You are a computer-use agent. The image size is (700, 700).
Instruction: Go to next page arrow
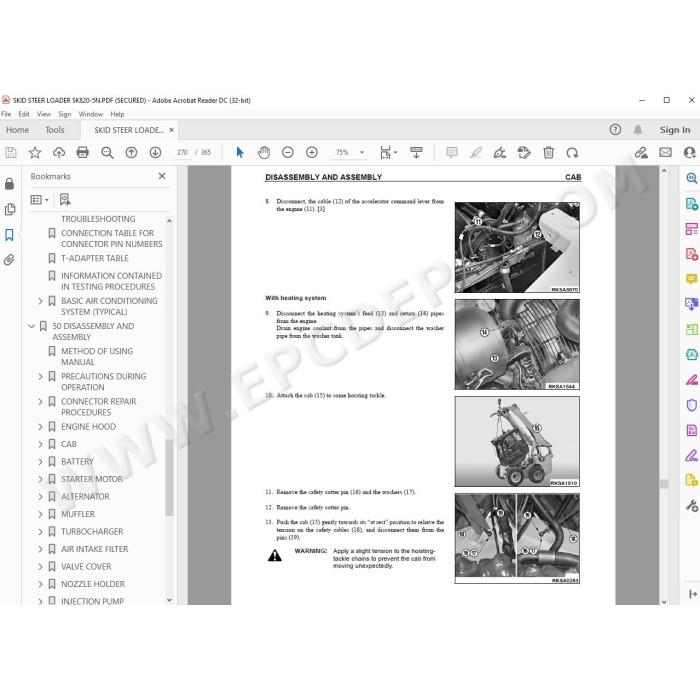click(x=155, y=153)
